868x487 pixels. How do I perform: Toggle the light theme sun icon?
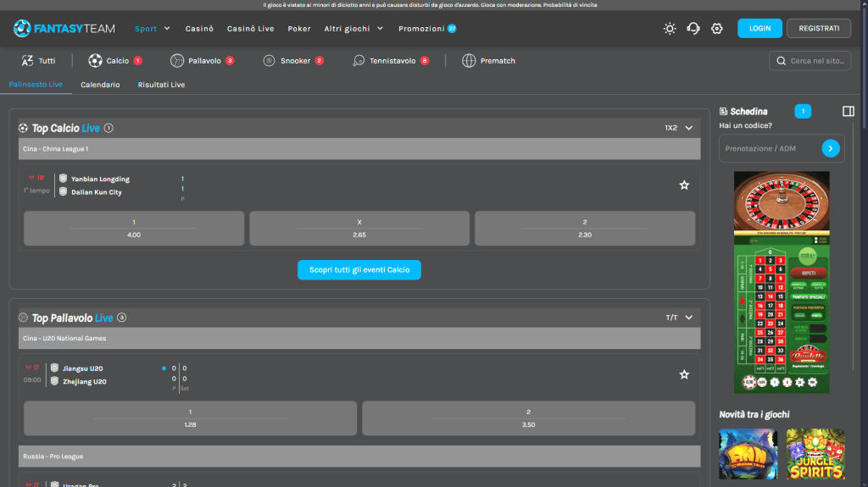[670, 28]
